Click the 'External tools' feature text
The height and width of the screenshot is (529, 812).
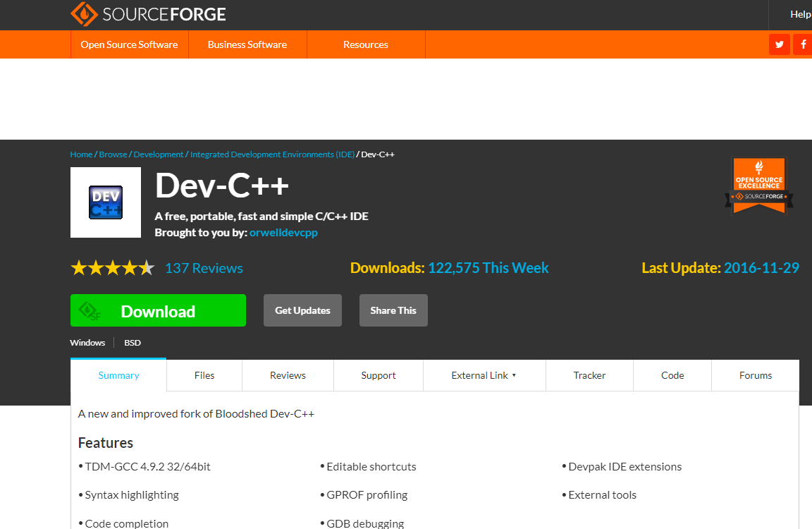[x=602, y=495]
